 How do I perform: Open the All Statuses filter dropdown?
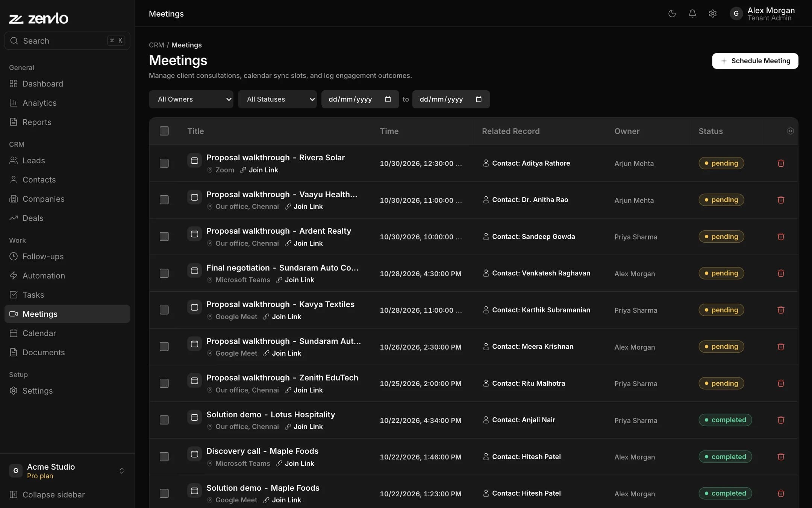277,99
